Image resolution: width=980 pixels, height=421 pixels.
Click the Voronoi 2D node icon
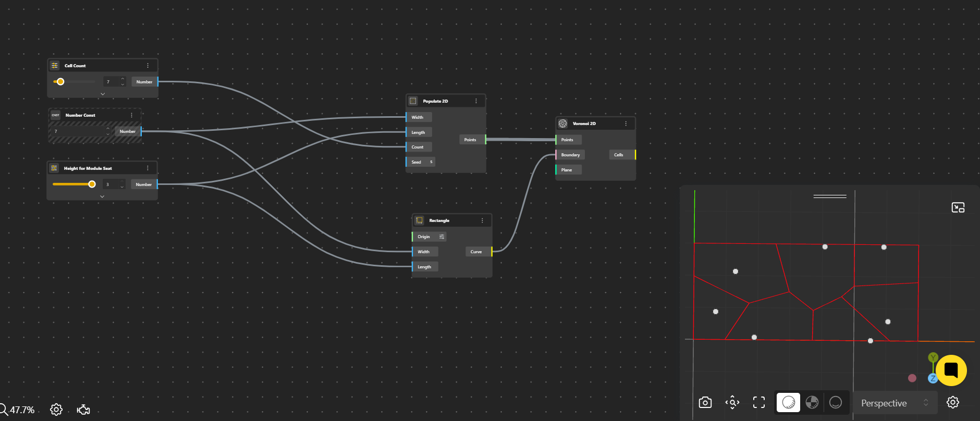[563, 123]
